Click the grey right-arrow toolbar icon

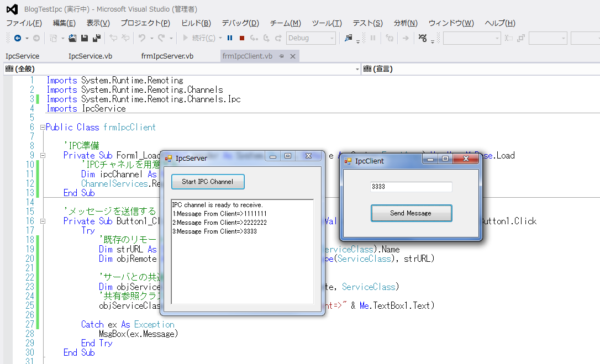(x=406, y=38)
